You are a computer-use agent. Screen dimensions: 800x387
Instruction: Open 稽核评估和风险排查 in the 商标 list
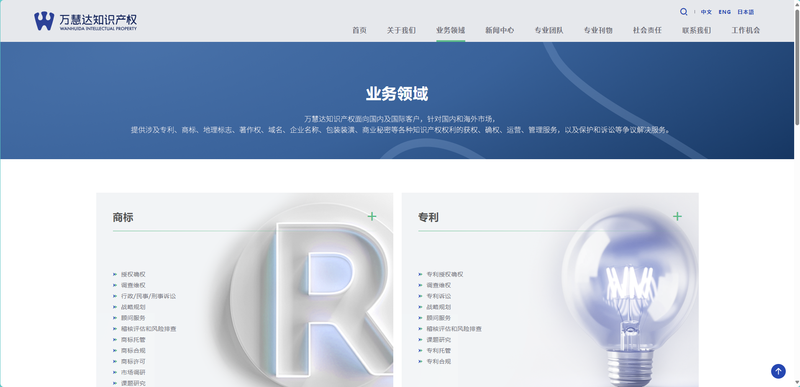click(x=148, y=329)
